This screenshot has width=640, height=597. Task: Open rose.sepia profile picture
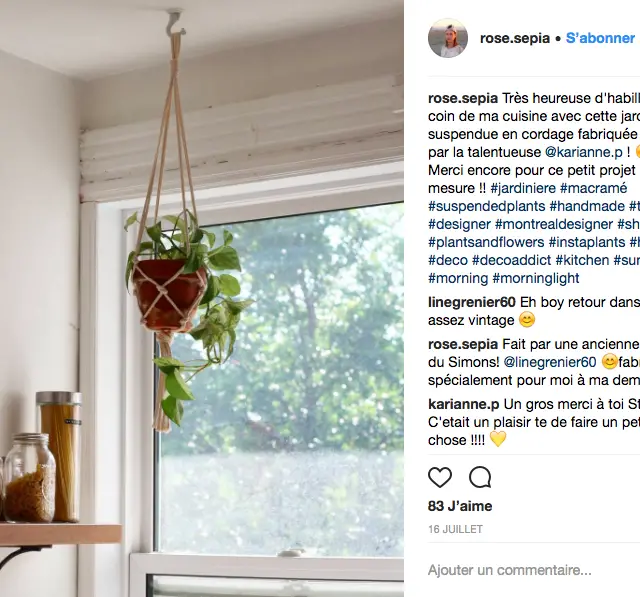point(448,38)
